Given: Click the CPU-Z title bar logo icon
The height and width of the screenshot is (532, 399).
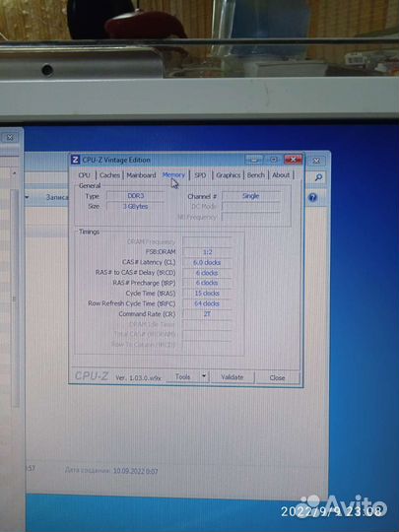Looking at the screenshot, I should [75, 160].
